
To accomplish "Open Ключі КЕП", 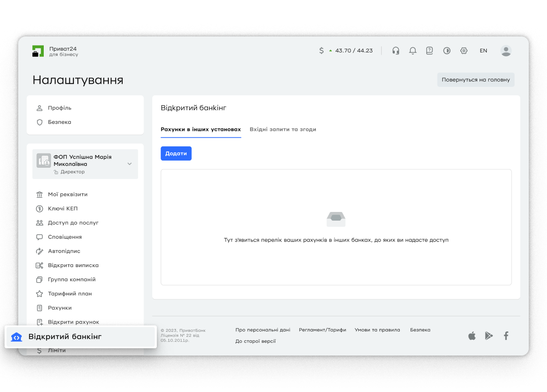I will 63,208.
